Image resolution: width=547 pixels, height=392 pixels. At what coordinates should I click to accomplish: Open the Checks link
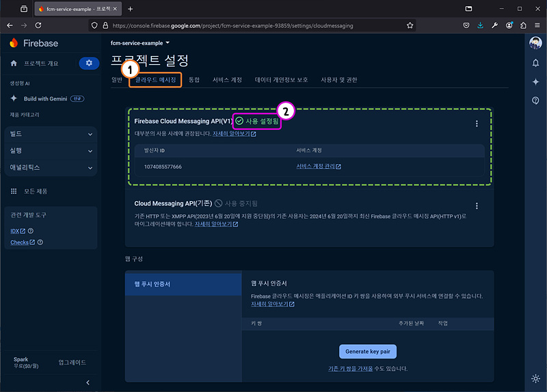click(x=23, y=242)
